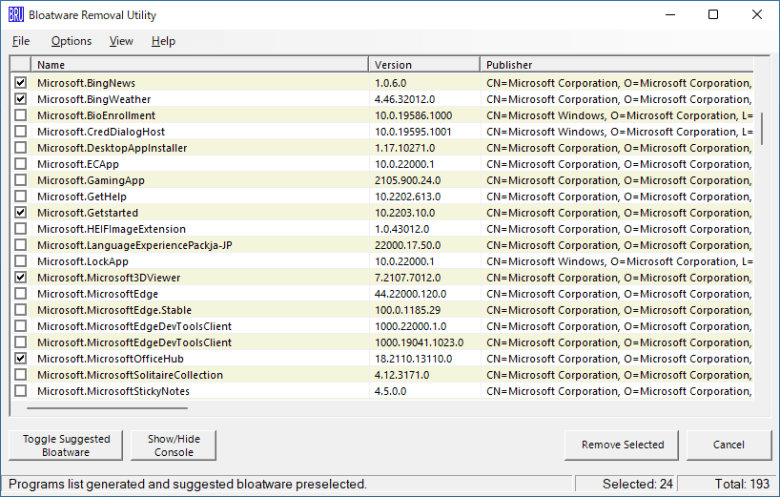Open the Help menu
Viewport: 780px width, 497px height.
point(163,41)
